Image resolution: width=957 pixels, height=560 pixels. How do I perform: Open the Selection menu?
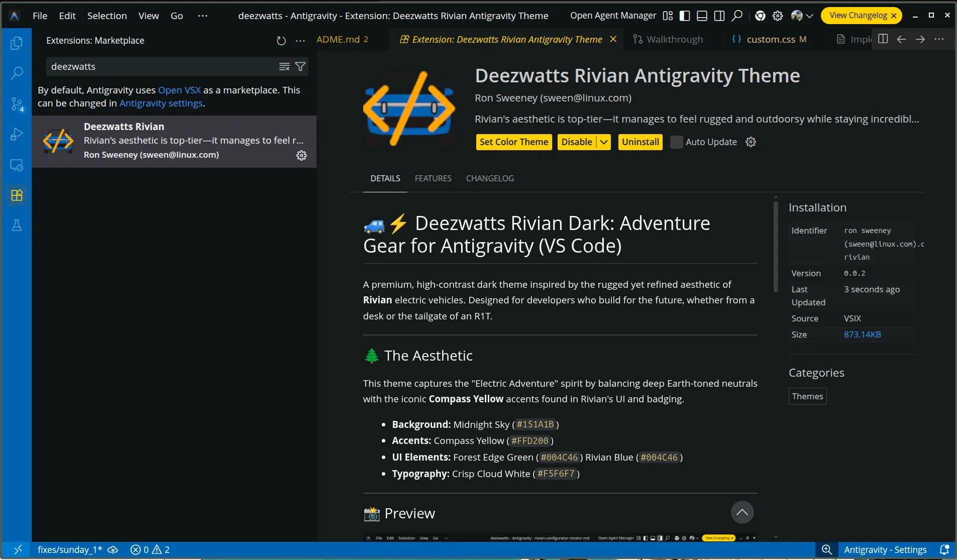[x=107, y=16]
